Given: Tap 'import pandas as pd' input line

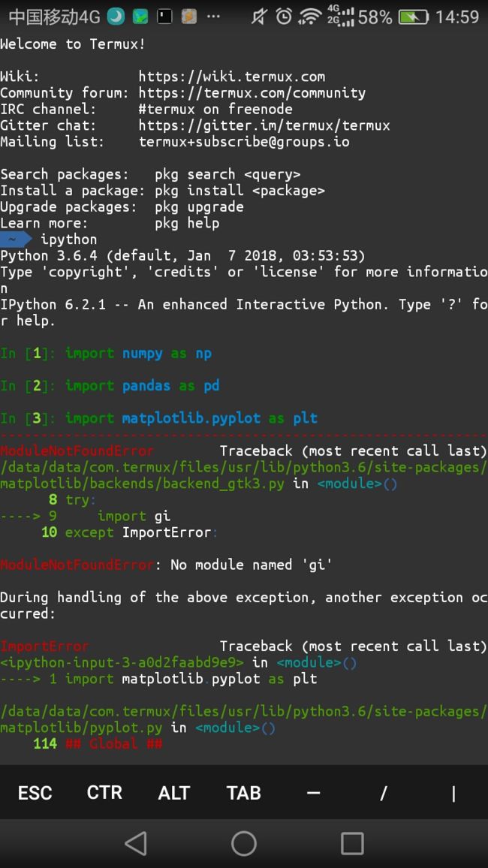Looking at the screenshot, I should (x=110, y=386).
